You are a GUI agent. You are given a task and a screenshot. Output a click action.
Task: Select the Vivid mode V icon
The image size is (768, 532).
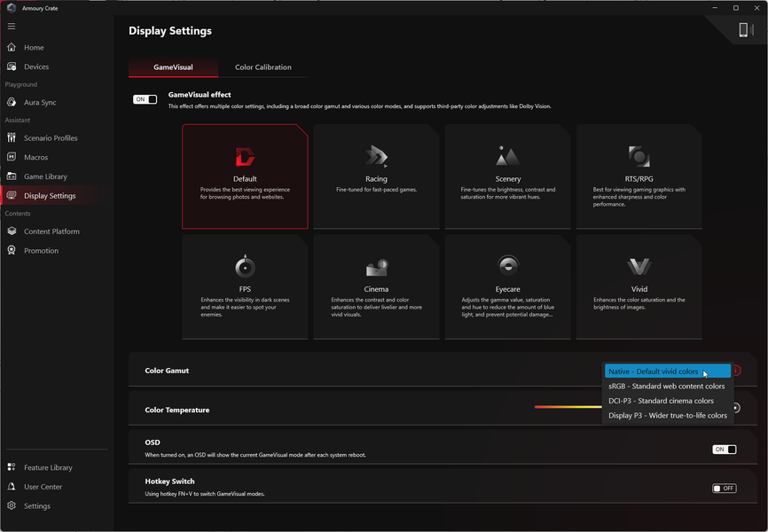[639, 267]
